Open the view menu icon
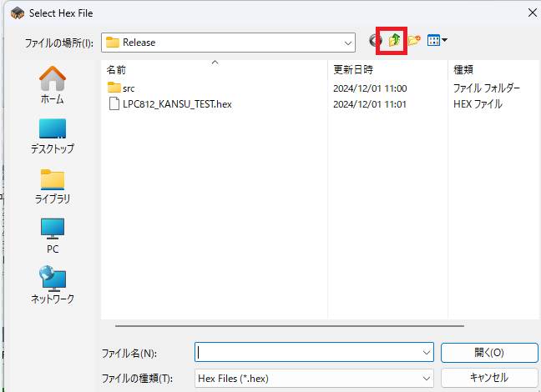541x392 pixels. point(437,40)
